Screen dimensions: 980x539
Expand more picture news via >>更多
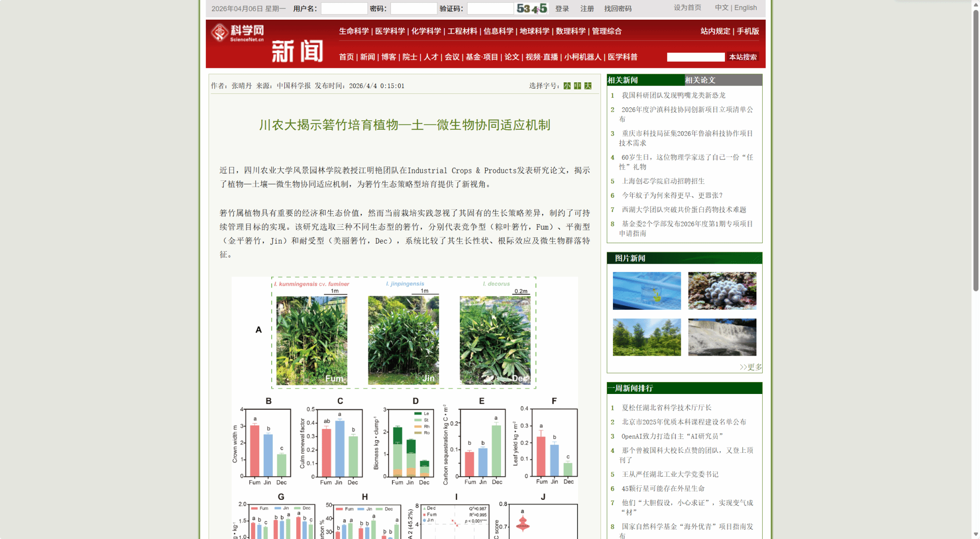(750, 367)
